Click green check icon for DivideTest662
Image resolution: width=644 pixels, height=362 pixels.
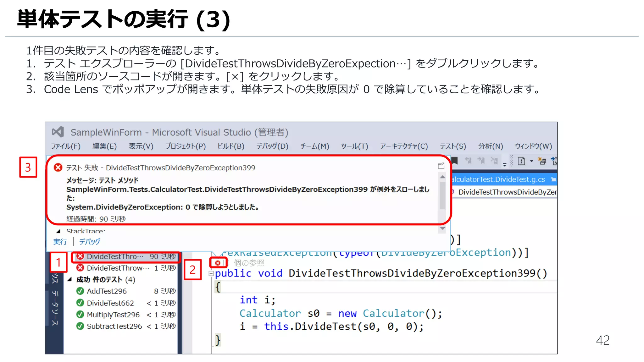[80, 303]
